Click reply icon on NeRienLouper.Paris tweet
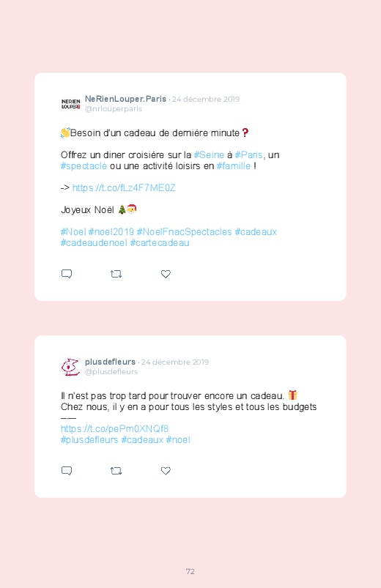Screen dimensions: 381x588 click(67, 274)
